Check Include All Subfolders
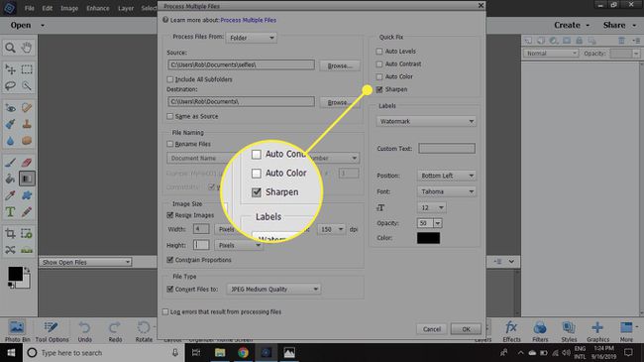Screen dimensions: 644x362 (170, 79)
